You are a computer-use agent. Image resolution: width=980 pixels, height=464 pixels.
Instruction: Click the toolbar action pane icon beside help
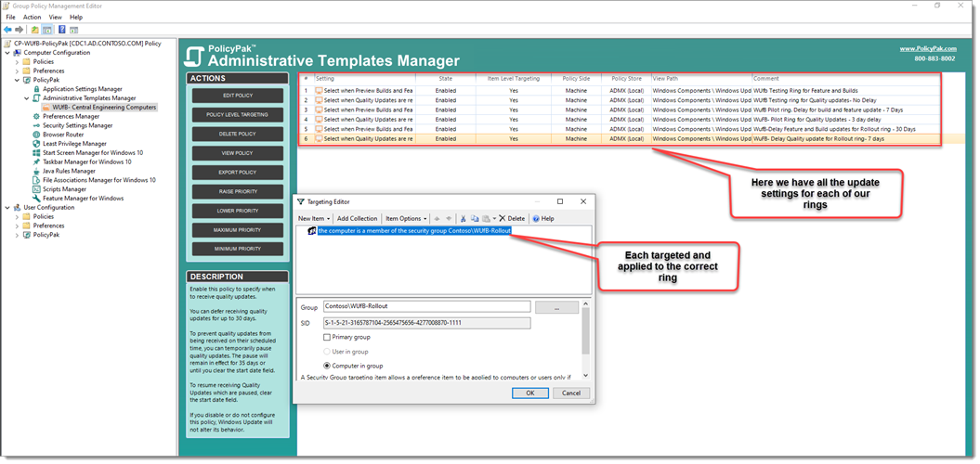(x=73, y=30)
